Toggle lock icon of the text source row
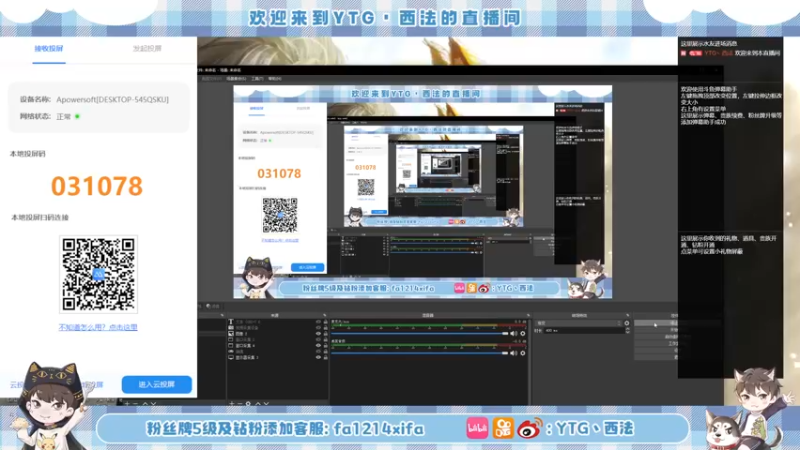Viewport: 800px width, 450px height. (326, 321)
